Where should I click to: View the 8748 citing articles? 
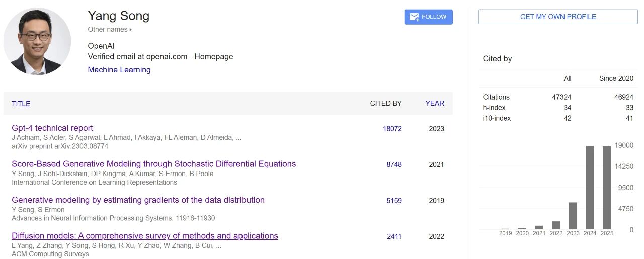tap(394, 164)
